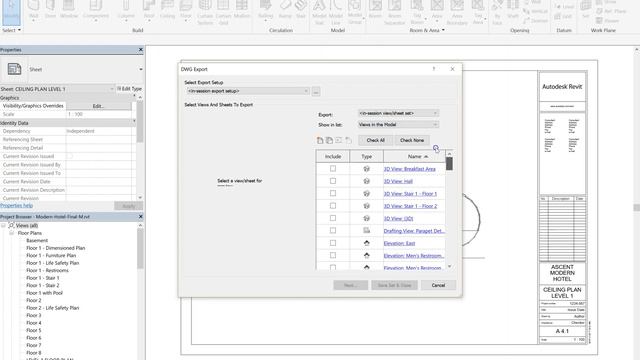This screenshot has height=360, width=640.
Task: Open the Elevation: East link
Action: (x=399, y=243)
